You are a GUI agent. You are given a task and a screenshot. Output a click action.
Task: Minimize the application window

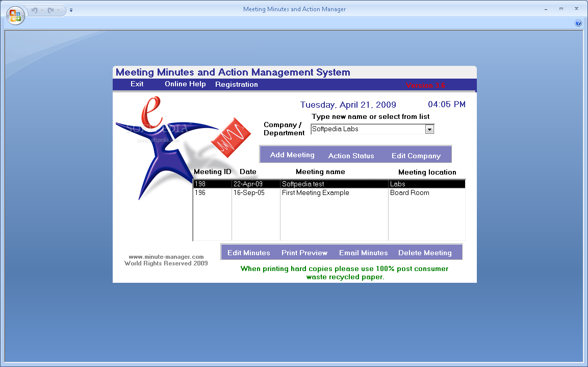546,9
